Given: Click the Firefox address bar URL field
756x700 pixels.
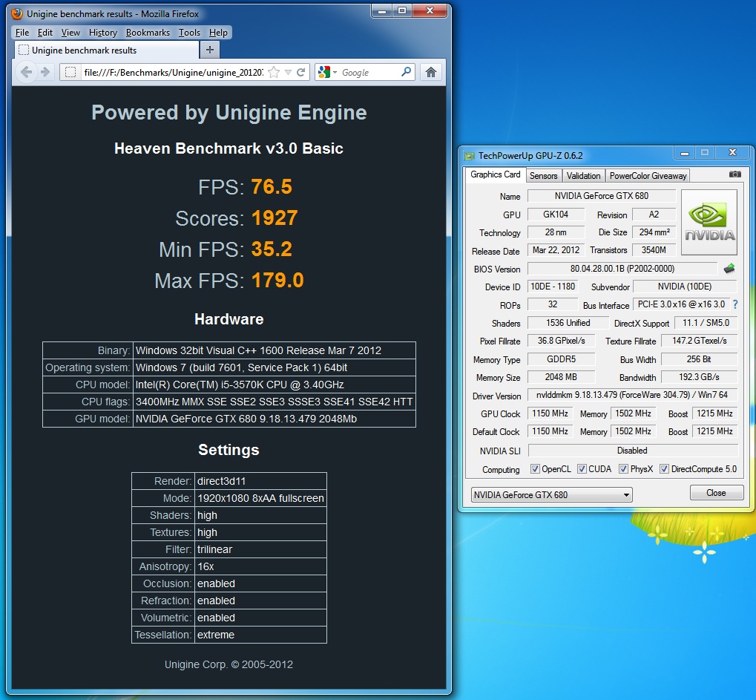Looking at the screenshot, I should coord(174,72).
